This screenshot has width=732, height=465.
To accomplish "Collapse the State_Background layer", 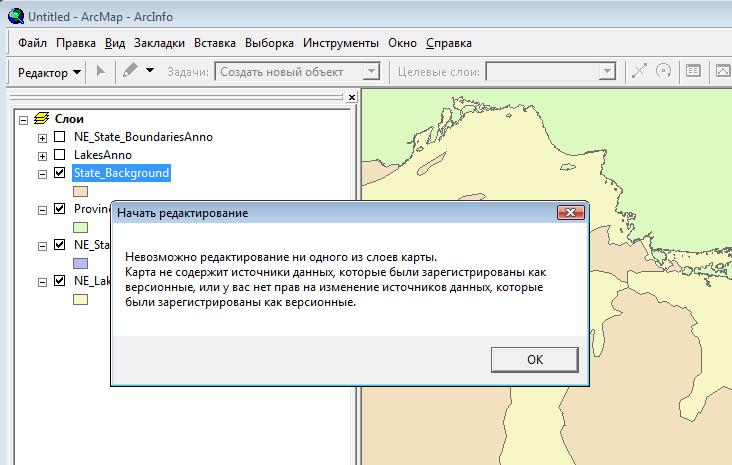I will click(42, 174).
